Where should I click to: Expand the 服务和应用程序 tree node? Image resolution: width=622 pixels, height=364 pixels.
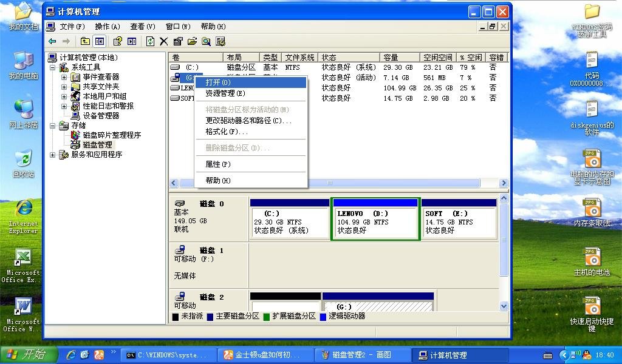(x=52, y=155)
